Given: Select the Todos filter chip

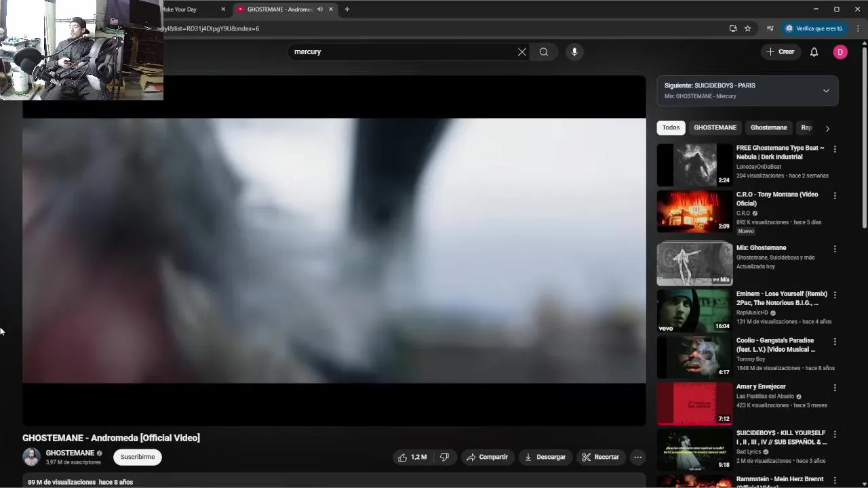Looking at the screenshot, I should point(671,127).
